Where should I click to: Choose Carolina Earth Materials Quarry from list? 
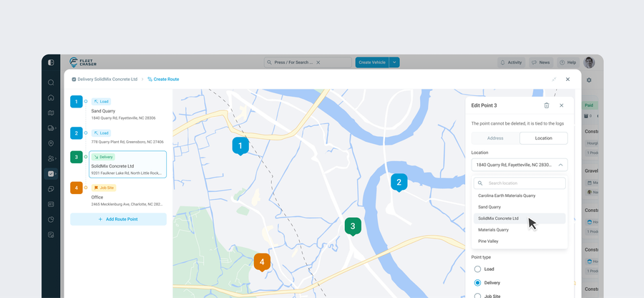point(519,196)
